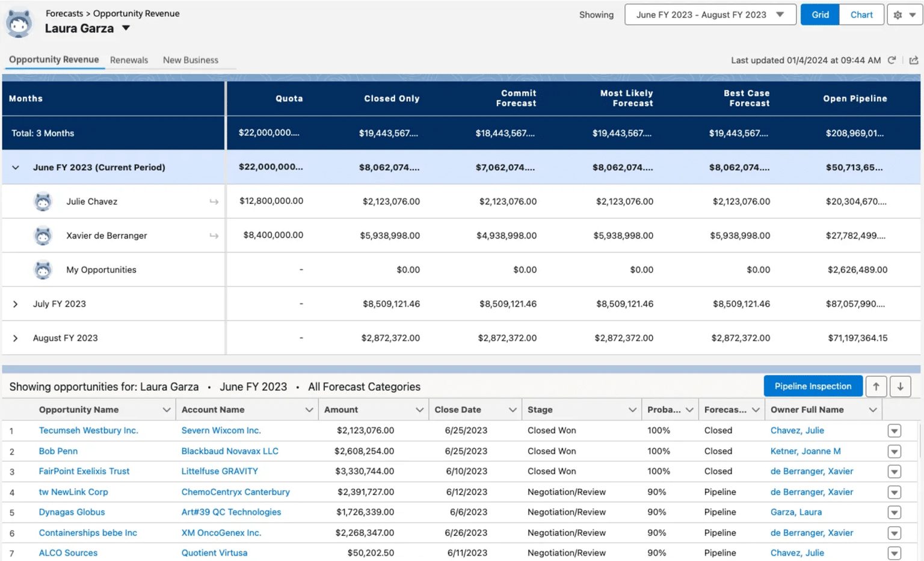Switch to the Renewals tab

tap(129, 60)
